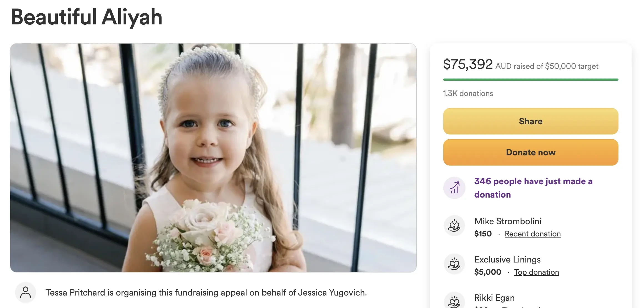The width and height of the screenshot is (644, 308).
Task: Select donor name Rikki Egan
Action: click(494, 298)
